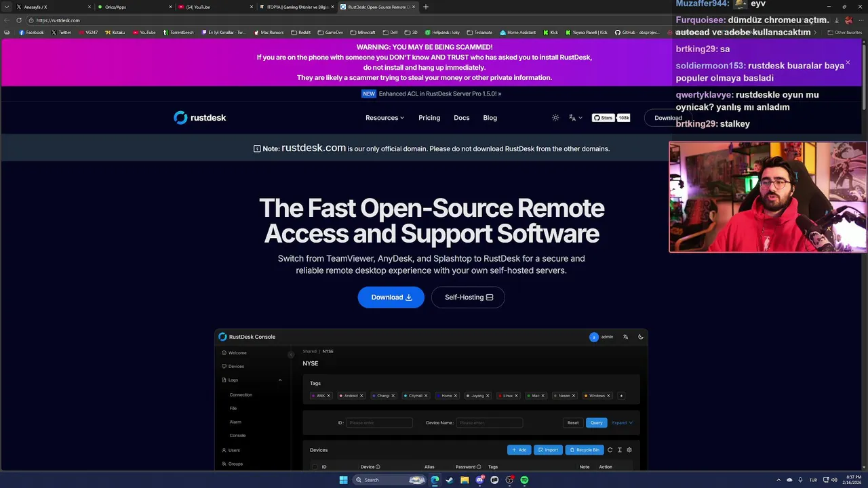Viewport: 868px width, 488px height.
Task: Expand the search filters via Expand link
Action: [622, 423]
